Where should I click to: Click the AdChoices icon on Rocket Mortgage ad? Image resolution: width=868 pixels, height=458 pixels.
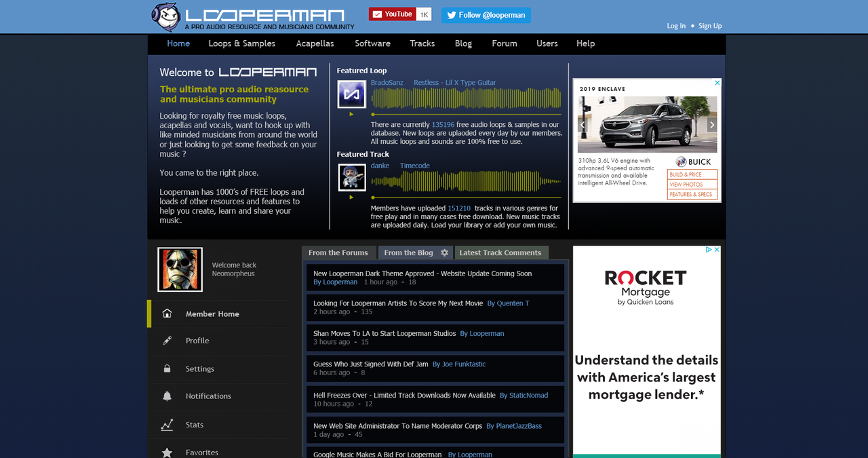click(709, 250)
